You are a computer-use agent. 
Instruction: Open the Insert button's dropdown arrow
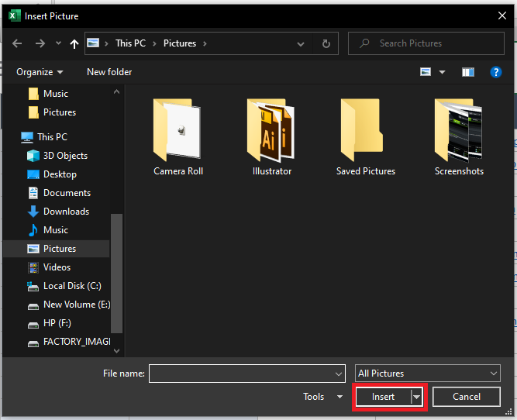pos(417,397)
